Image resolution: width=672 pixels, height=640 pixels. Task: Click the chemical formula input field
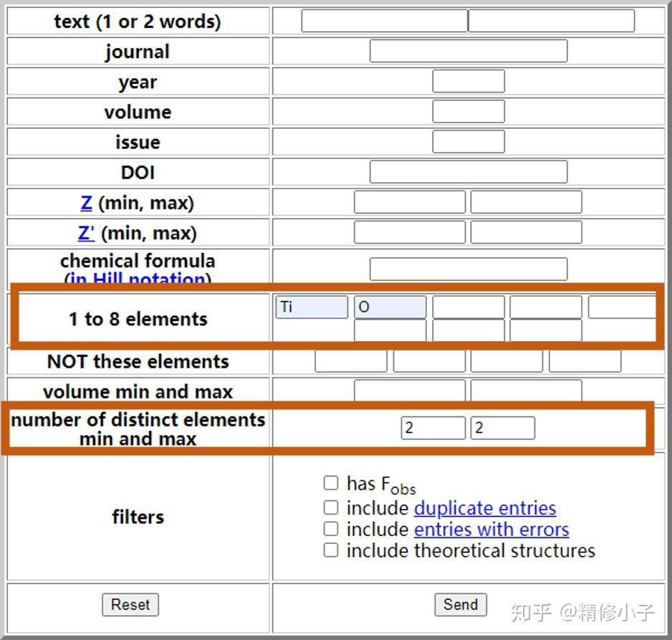pos(468,269)
